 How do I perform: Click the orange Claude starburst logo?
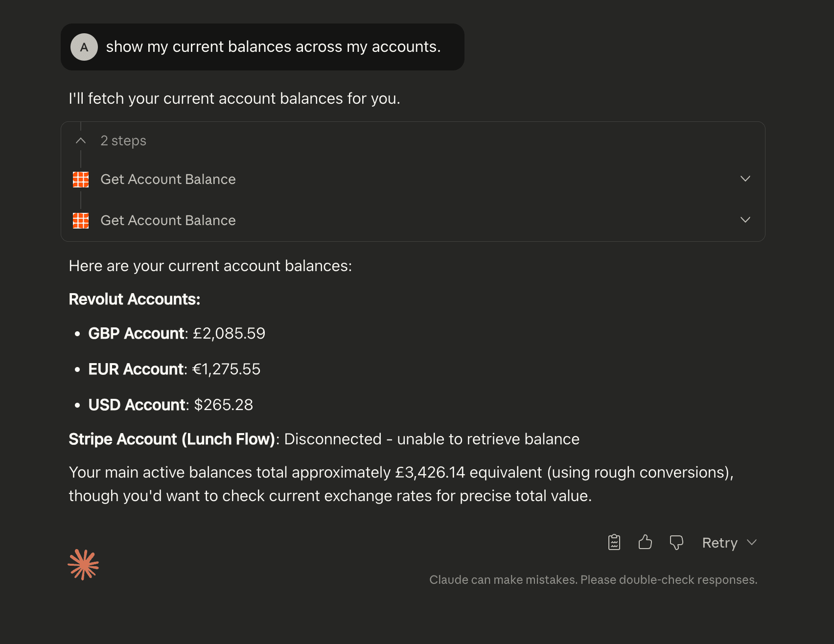[x=83, y=565]
